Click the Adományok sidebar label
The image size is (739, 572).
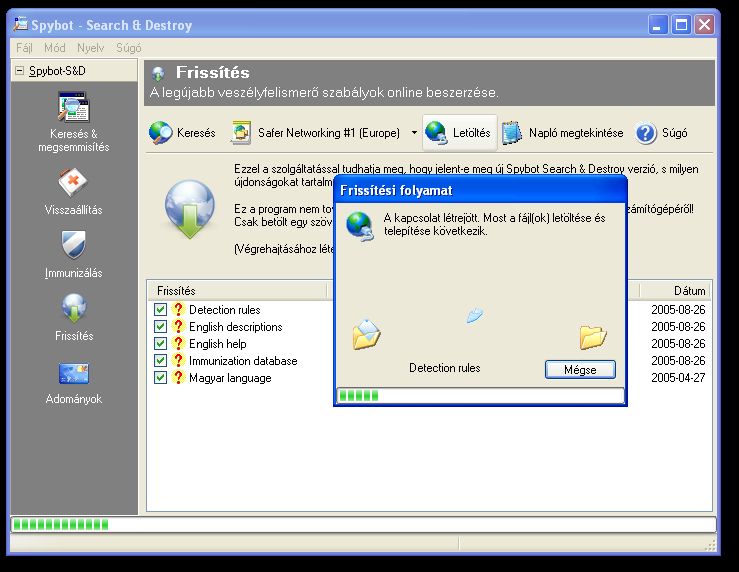click(74, 399)
